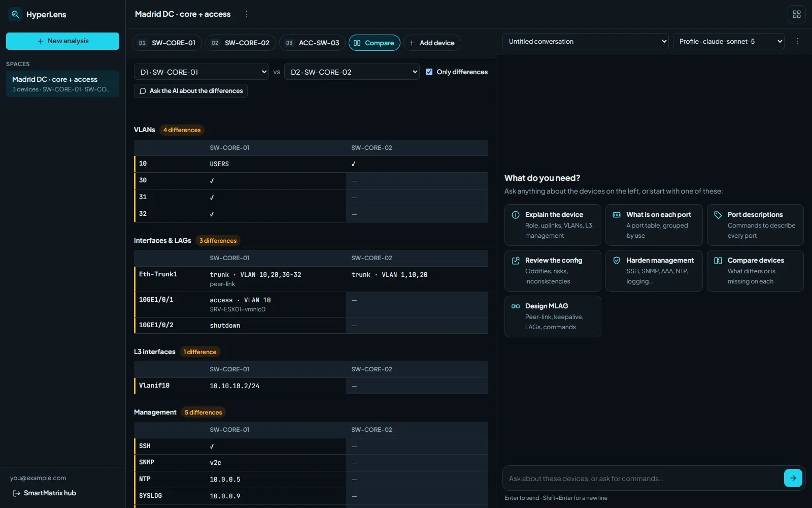Toggle the layout grid icon in the top right
The height and width of the screenshot is (508, 812).
[x=797, y=14]
